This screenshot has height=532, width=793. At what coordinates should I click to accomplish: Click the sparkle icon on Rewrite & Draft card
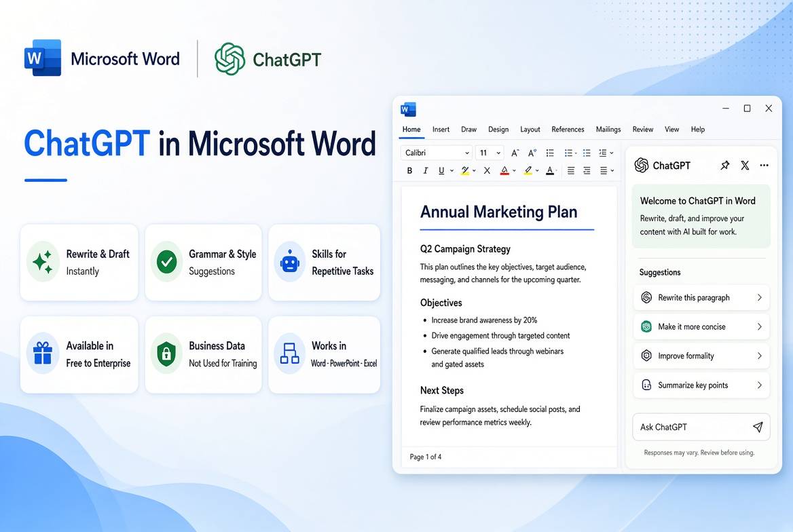point(43,261)
